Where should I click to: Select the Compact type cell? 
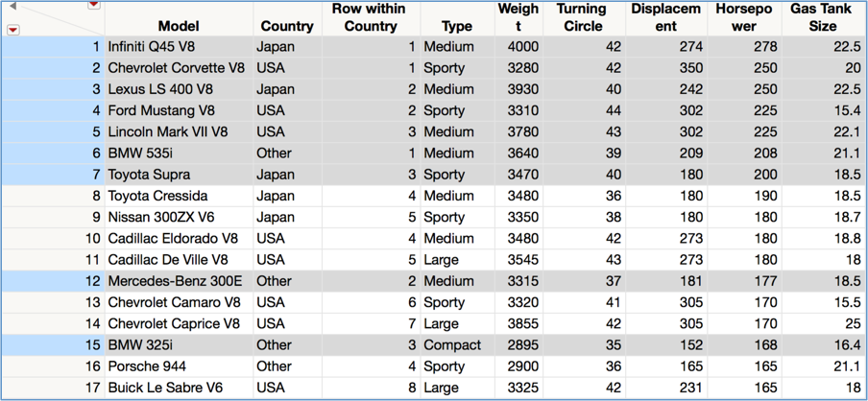[x=451, y=344]
